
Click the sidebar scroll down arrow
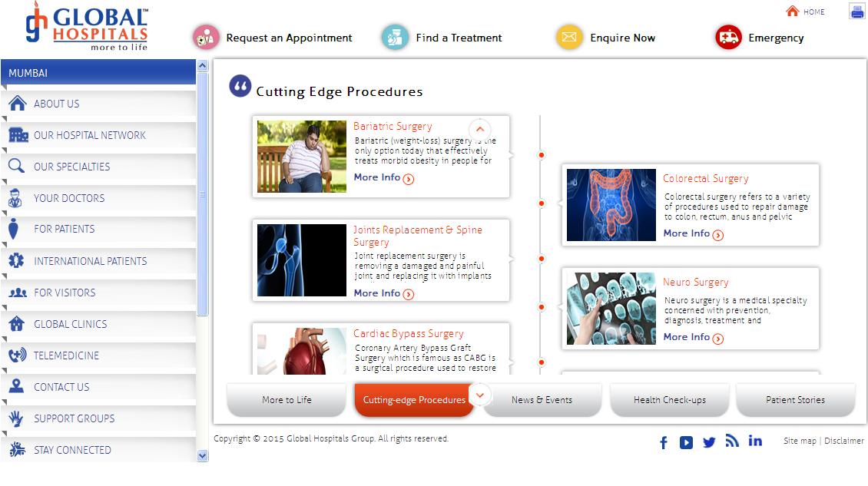(x=202, y=456)
